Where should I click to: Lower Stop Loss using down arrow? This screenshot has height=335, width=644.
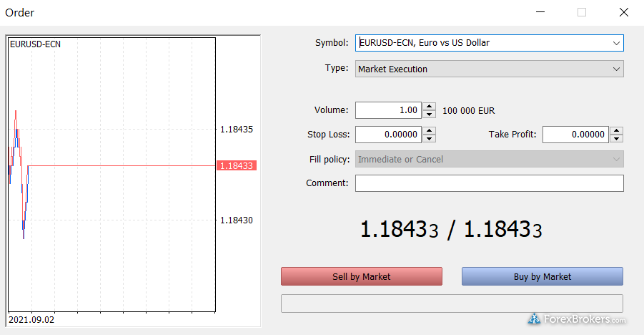(429, 138)
